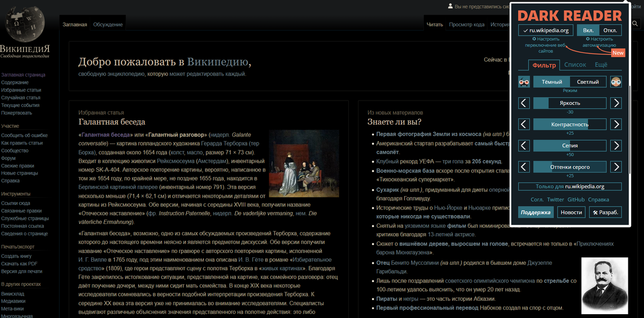Open Просмотр кода tab

467,24
